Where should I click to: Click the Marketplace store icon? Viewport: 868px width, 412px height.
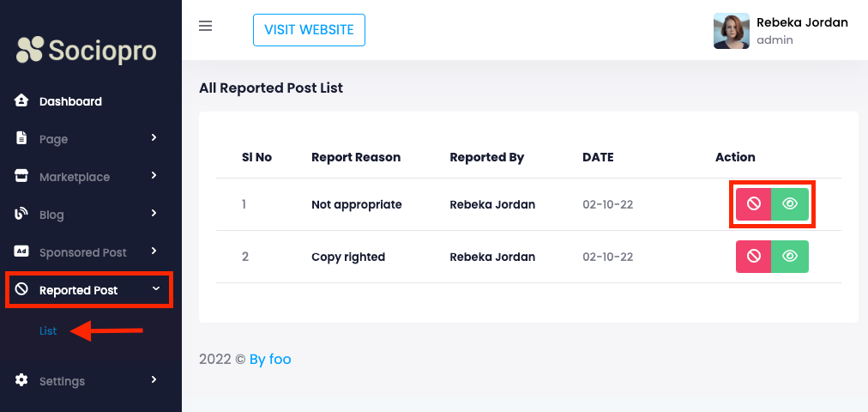[22, 176]
